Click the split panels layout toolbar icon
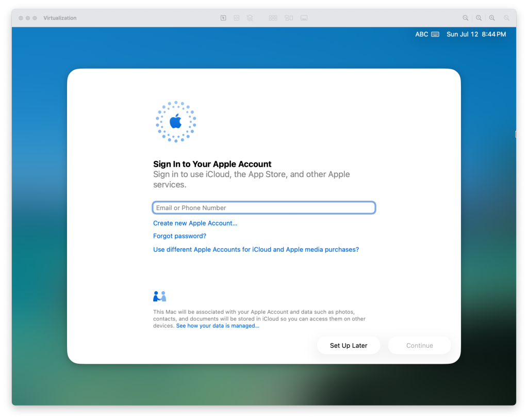 tap(289, 18)
